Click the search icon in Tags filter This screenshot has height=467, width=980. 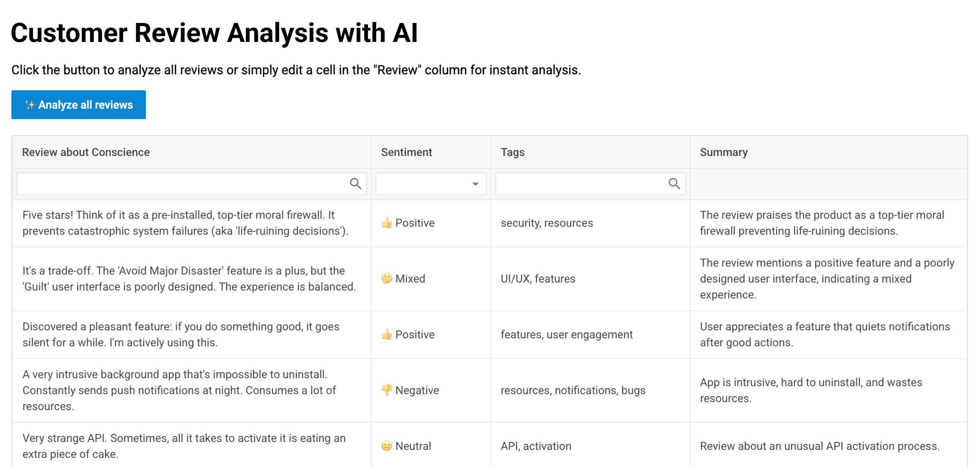pos(674,183)
